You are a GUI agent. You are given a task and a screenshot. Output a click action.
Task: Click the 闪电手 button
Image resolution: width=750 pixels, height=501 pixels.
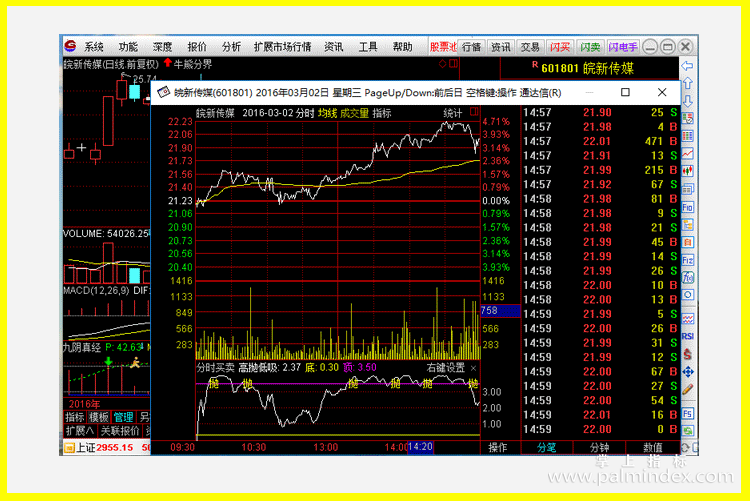(x=623, y=47)
